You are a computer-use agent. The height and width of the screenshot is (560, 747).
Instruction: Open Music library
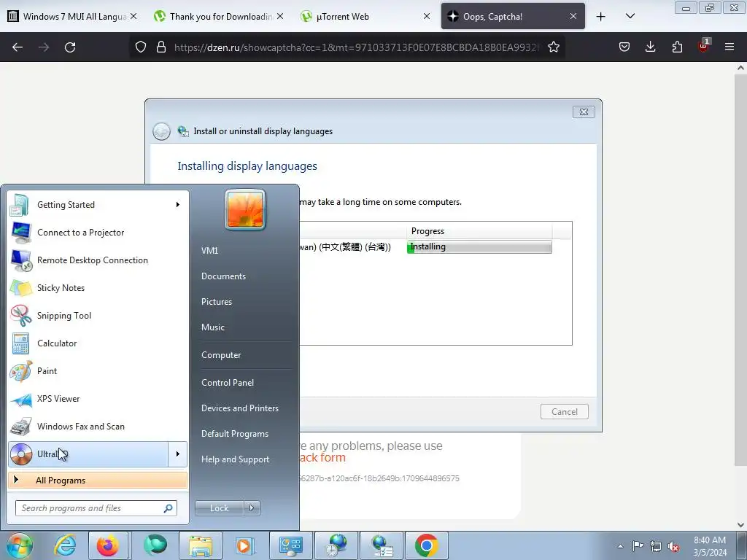[x=213, y=327]
